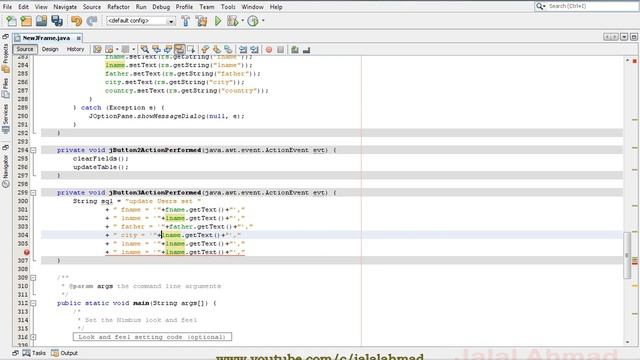The height and width of the screenshot is (360, 640).
Task: Click 'Look and feel setting code (optional)' fold
Action: click(x=152, y=337)
